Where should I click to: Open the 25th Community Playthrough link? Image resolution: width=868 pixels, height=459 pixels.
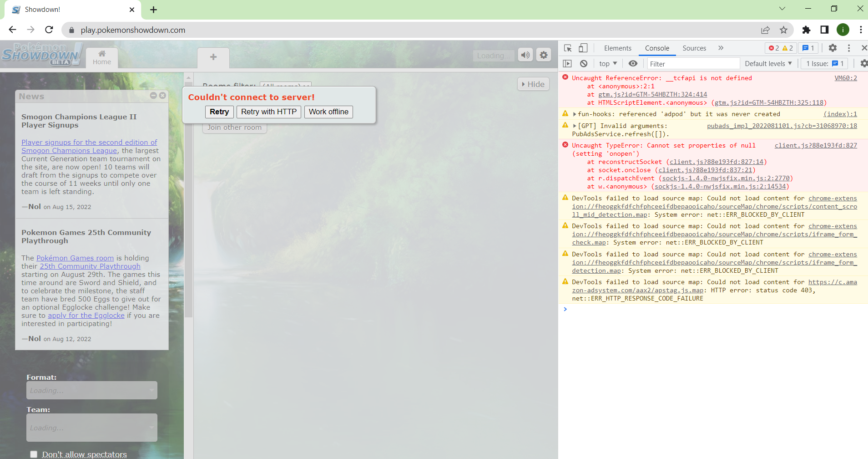point(90,266)
